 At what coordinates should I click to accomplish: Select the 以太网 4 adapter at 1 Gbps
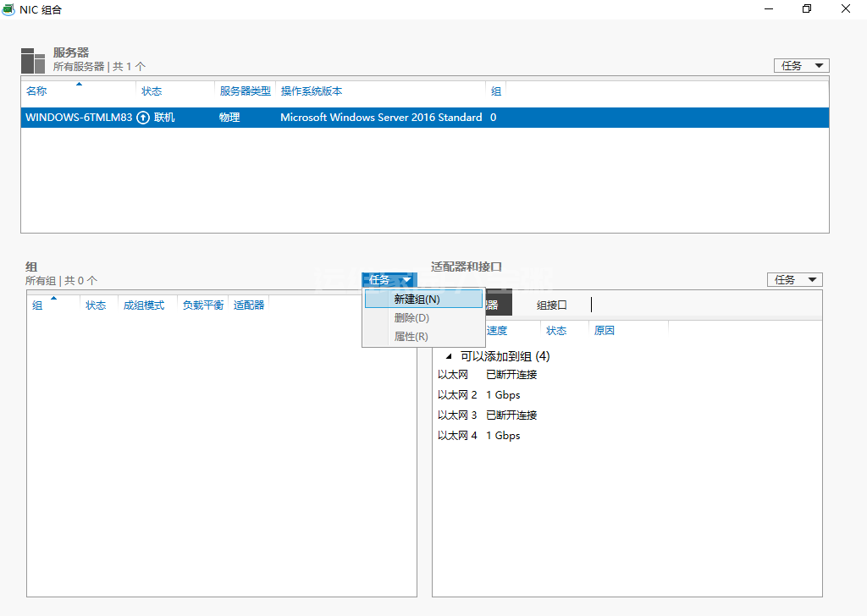click(457, 436)
